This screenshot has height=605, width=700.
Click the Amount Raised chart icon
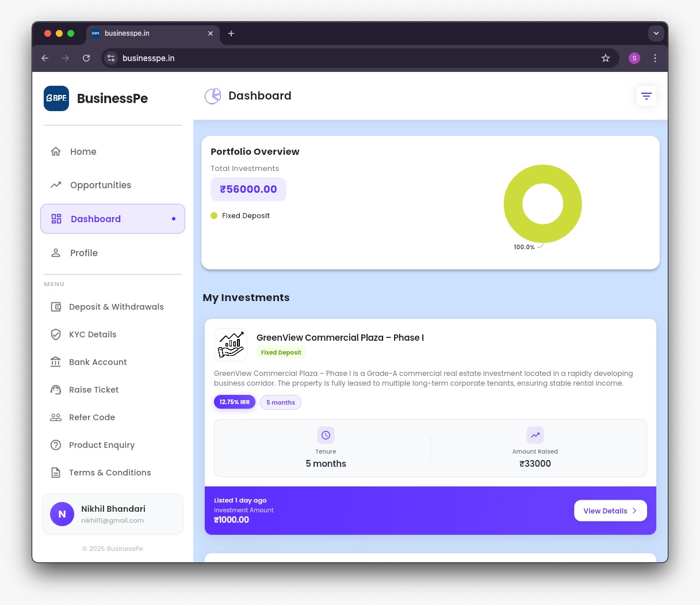pos(535,435)
